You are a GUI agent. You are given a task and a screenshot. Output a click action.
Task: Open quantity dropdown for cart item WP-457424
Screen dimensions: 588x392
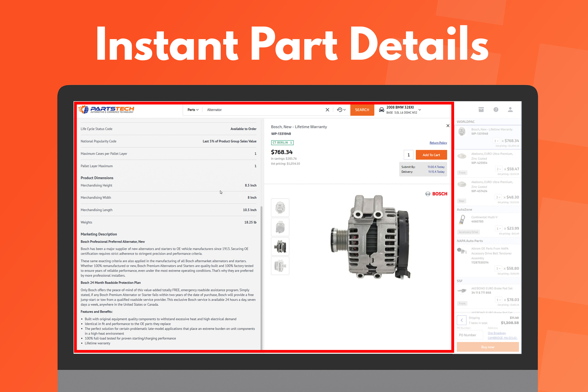point(498,197)
